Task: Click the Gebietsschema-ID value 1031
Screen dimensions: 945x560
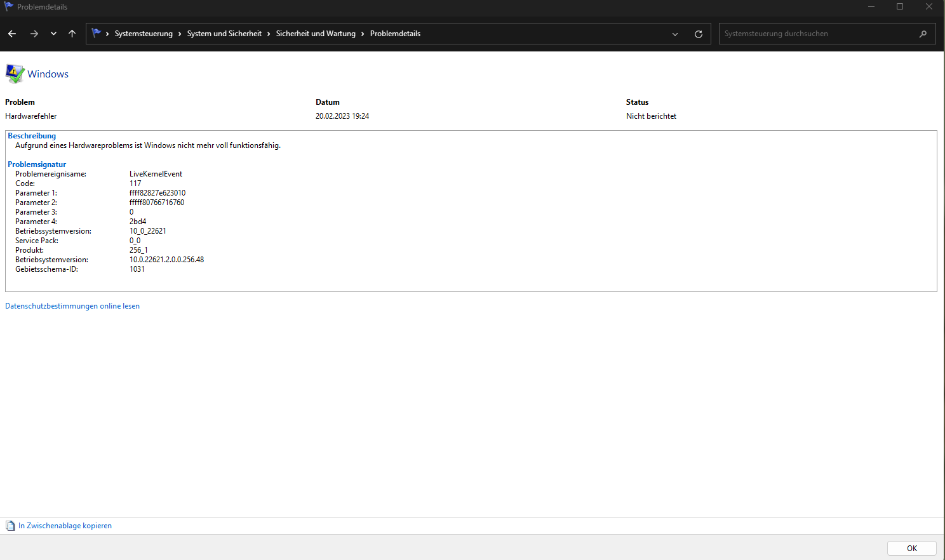Action: click(x=137, y=269)
